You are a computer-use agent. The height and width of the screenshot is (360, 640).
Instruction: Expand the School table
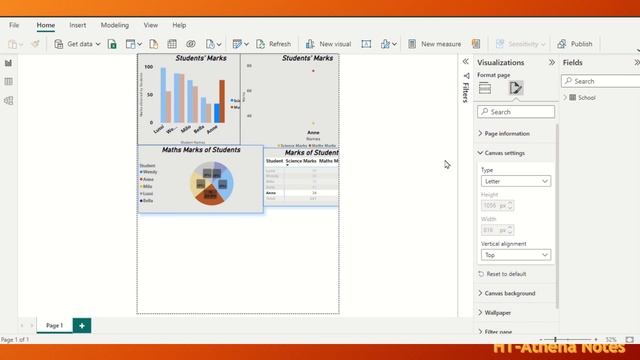coord(565,98)
